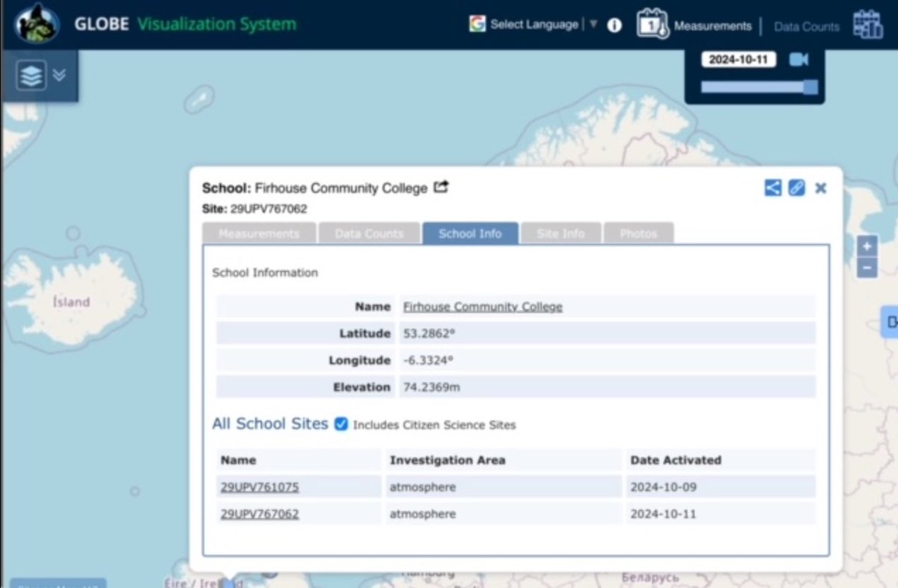The width and height of the screenshot is (898, 588).
Task: Click the elevation value 74.2369m
Action: coord(432,388)
